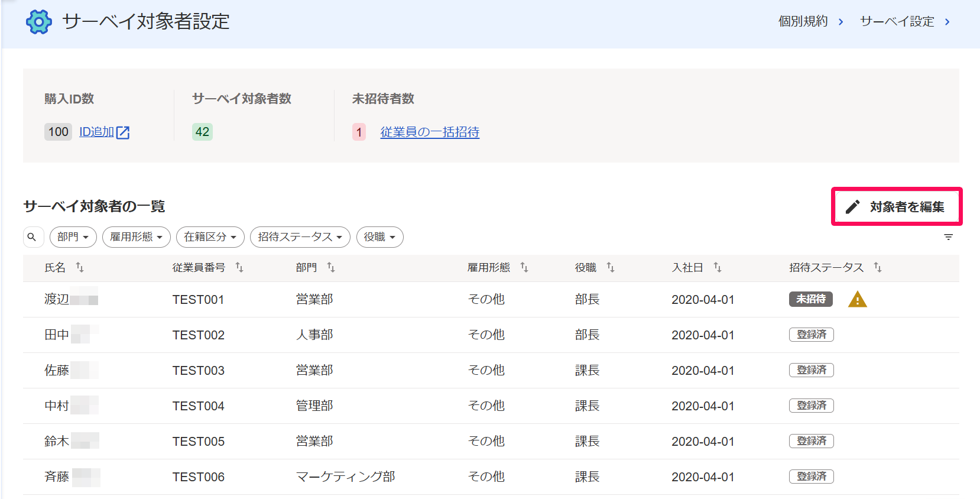Sort by 従業員番号 column arrow icon
Image resolution: width=980 pixels, height=499 pixels.
tap(239, 268)
